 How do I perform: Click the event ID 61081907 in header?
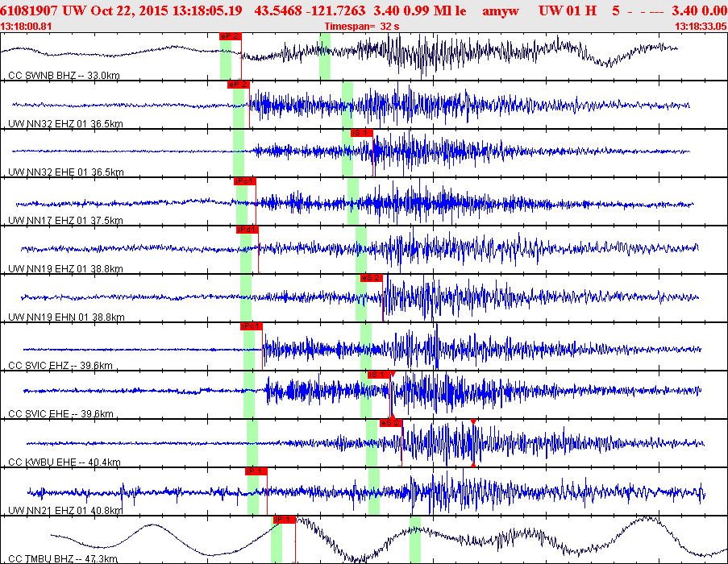(29, 10)
